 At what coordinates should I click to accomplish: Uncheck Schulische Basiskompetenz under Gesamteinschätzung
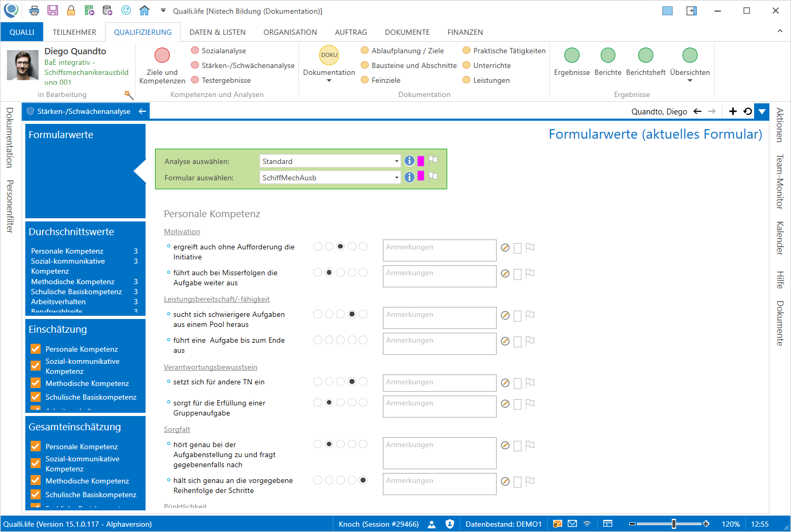[35, 495]
